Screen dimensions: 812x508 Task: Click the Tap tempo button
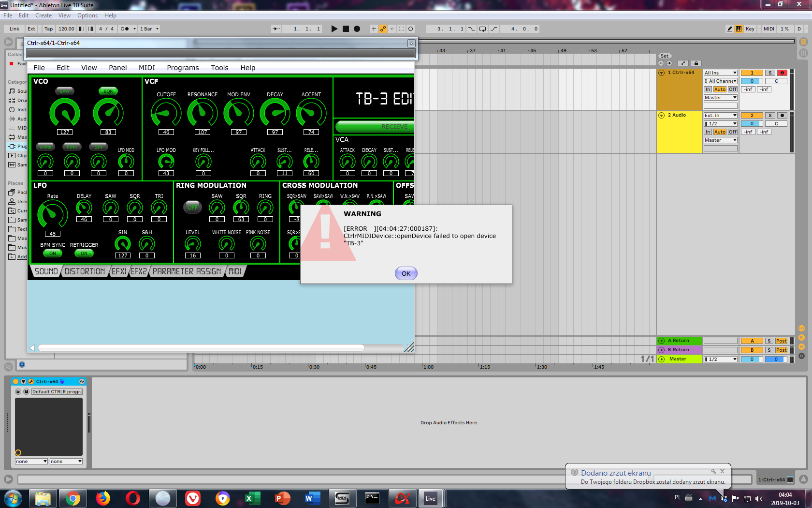point(48,29)
